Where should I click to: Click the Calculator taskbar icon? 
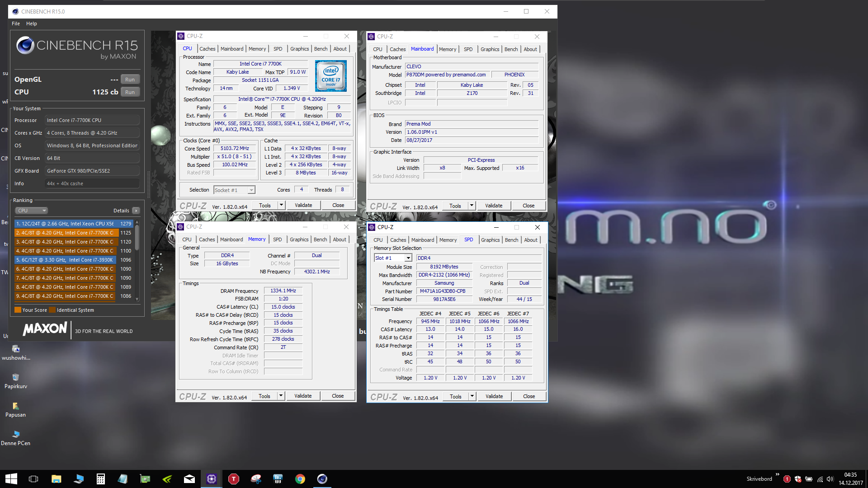click(x=100, y=479)
